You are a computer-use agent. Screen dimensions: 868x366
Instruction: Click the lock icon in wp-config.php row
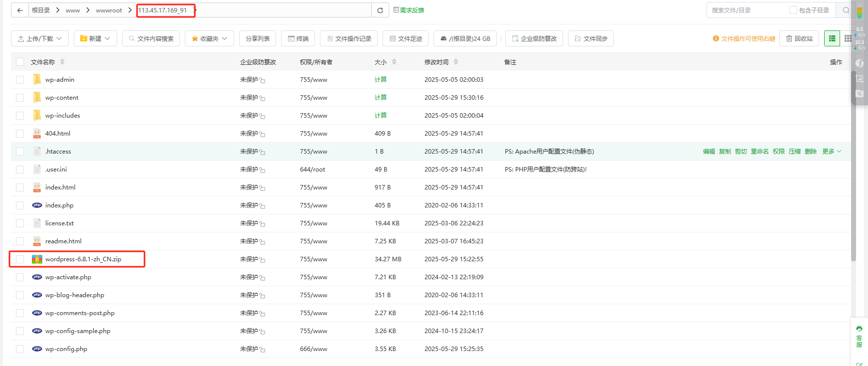point(262,350)
